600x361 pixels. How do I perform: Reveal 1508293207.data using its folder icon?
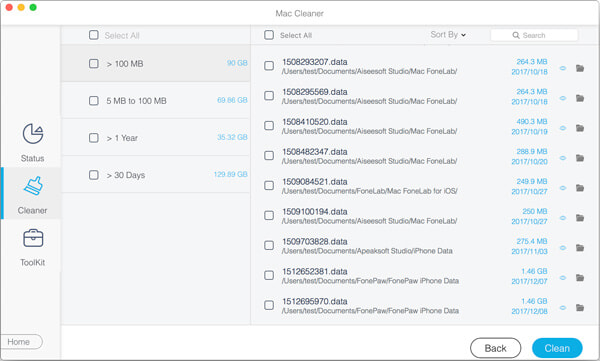pyautogui.click(x=580, y=68)
